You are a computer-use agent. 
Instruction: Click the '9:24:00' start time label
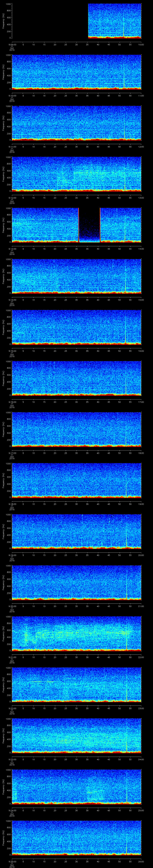[12, 810]
